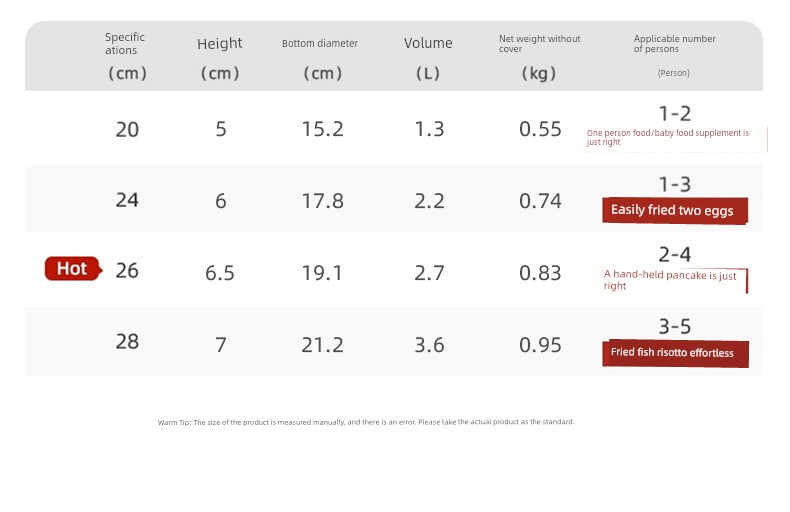The width and height of the screenshot is (790, 512).
Task: Click the 'Fried fish risotto effortless' label
Action: tap(673, 353)
